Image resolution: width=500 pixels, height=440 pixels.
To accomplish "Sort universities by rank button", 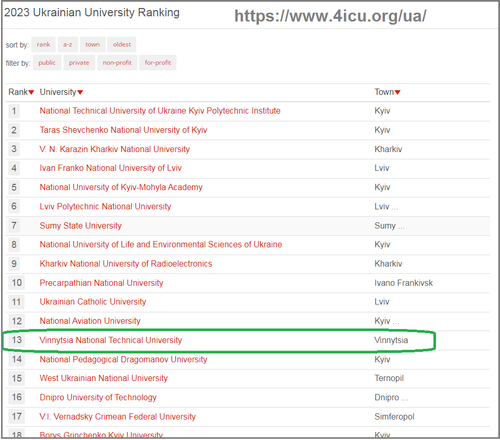I will (x=43, y=44).
